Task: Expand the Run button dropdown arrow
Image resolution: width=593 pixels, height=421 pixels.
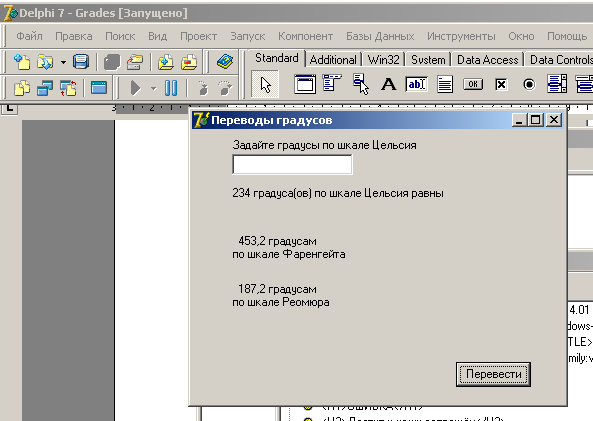Action: click(x=153, y=89)
